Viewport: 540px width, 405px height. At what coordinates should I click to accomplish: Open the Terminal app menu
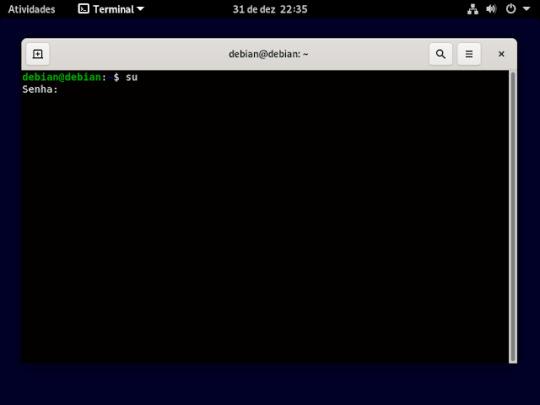click(111, 9)
